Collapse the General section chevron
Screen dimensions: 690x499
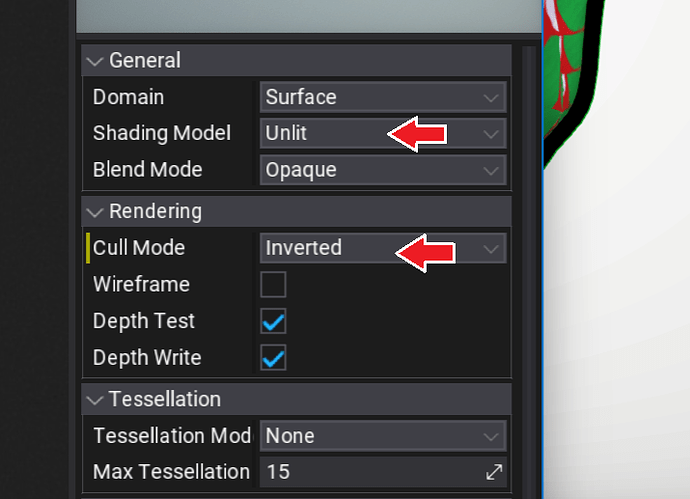pyautogui.click(x=95, y=61)
